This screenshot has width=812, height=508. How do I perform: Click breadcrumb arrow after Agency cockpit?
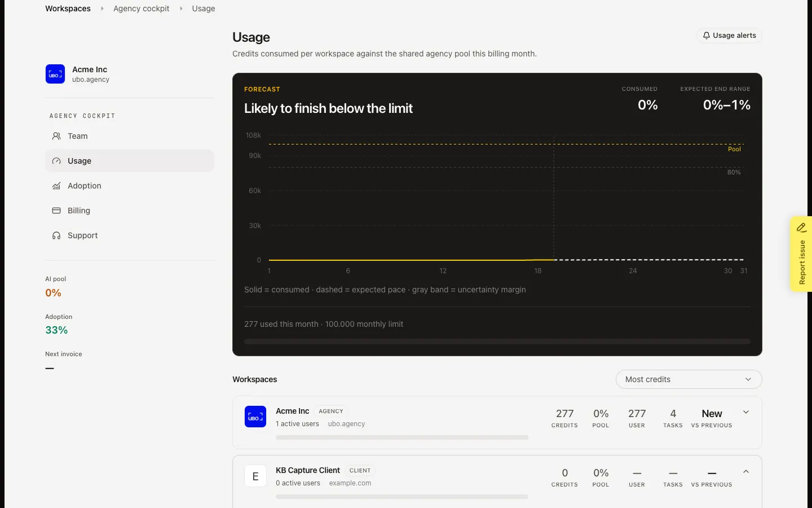click(x=181, y=8)
